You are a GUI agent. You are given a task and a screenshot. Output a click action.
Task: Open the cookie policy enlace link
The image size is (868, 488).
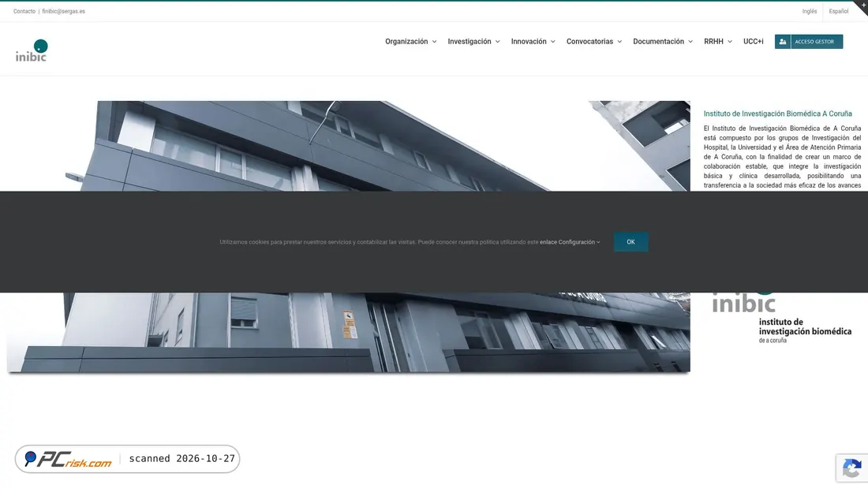(x=548, y=242)
